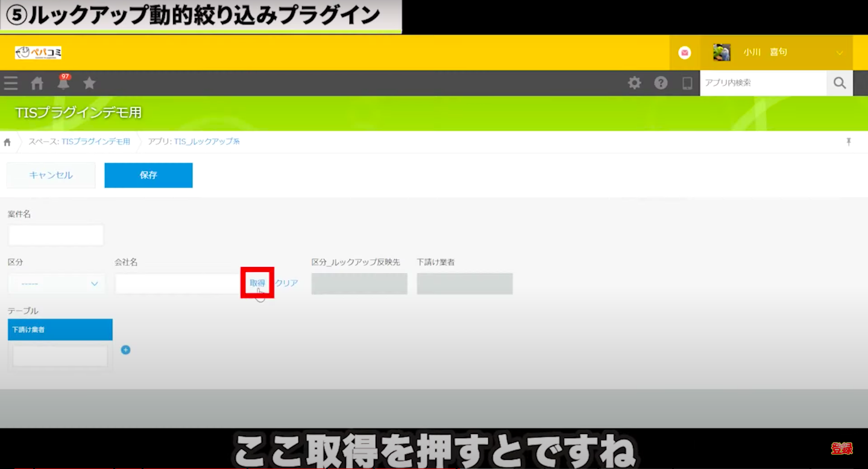The image size is (868, 469).
Task: Click the 案件名 input field
Action: pyautogui.click(x=56, y=235)
